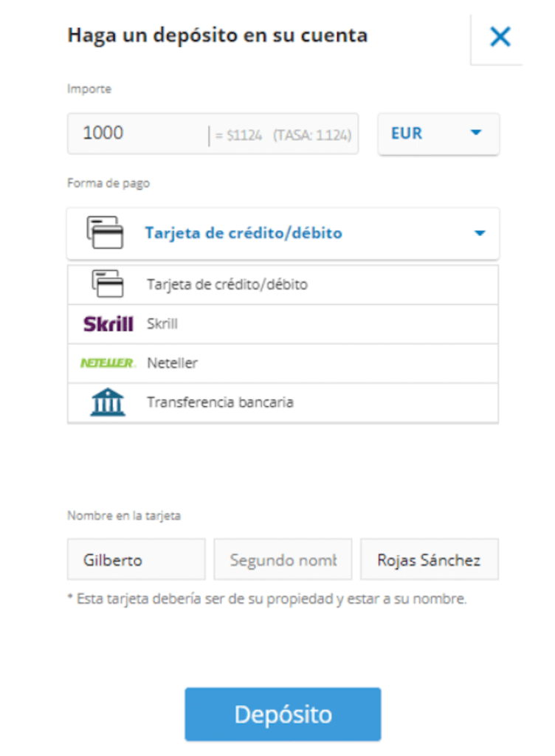
Task: Click the first name field containing Gilberto
Action: pos(136,559)
